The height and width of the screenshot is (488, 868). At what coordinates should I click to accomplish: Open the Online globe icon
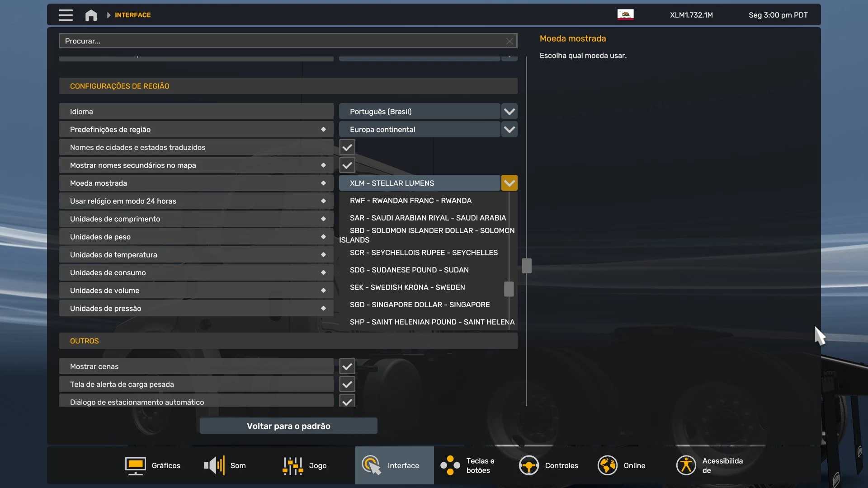(x=607, y=465)
